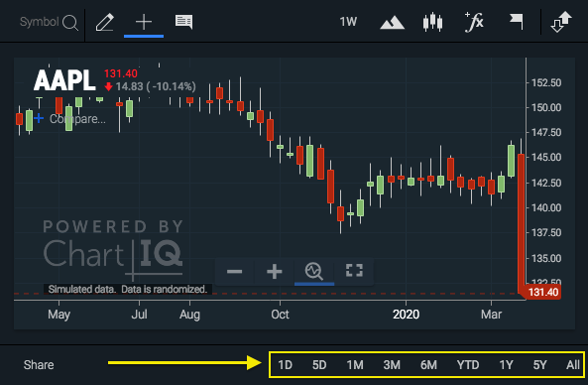Viewport: 588px width, 385px height.
Task: Select the pencil drawing tool
Action: [x=105, y=22]
